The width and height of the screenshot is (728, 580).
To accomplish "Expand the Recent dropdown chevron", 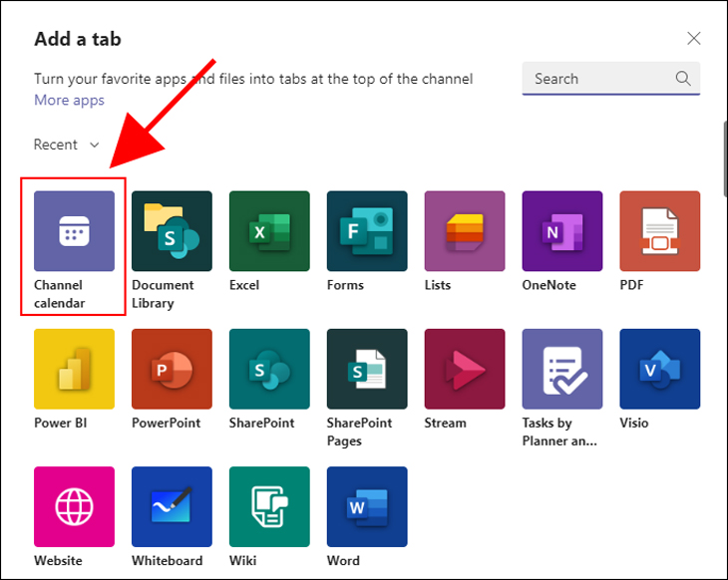I will [95, 145].
